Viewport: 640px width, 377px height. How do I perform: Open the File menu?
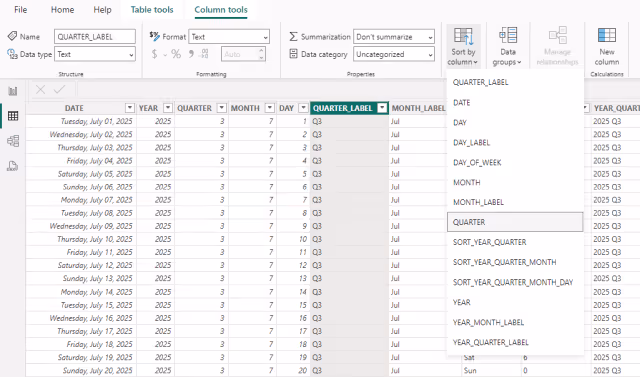pos(20,9)
